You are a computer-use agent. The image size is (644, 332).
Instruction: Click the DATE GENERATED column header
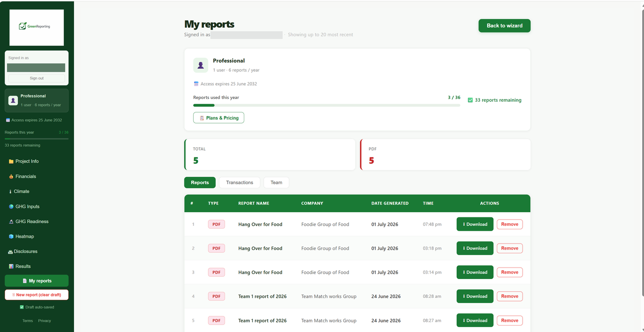pos(390,203)
